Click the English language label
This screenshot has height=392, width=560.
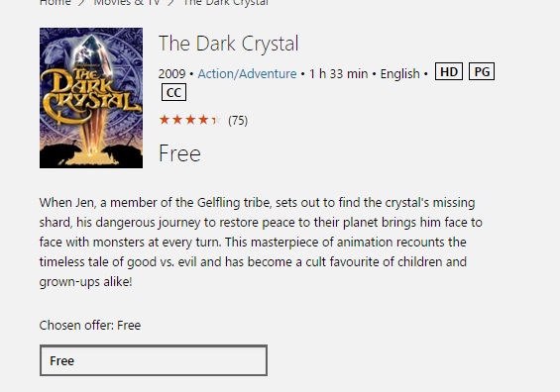click(400, 74)
